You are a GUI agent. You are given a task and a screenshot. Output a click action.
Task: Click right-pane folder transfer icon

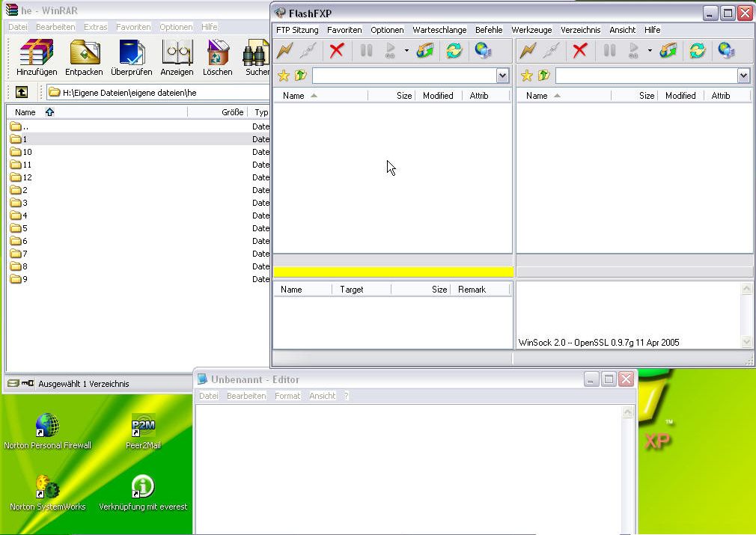[x=668, y=50]
